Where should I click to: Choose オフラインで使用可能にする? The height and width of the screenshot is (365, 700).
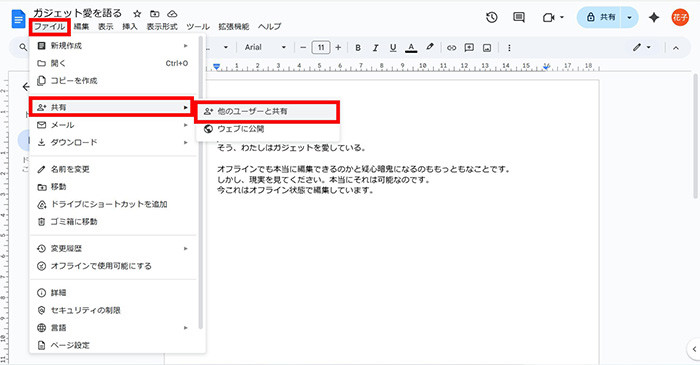(x=113, y=266)
